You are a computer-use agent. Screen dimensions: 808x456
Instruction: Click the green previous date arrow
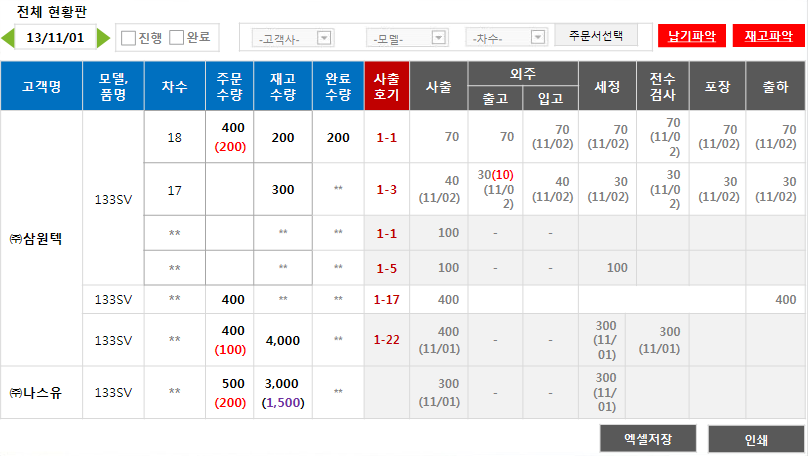pos(8,38)
